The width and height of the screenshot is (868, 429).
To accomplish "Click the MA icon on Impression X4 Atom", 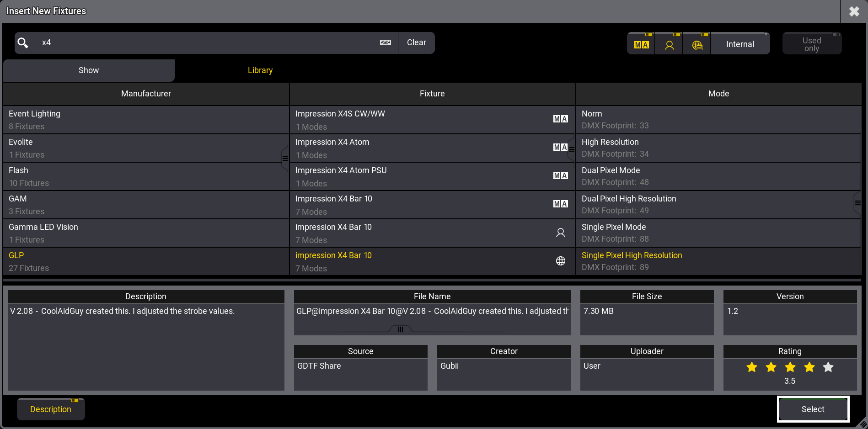I will click(560, 147).
